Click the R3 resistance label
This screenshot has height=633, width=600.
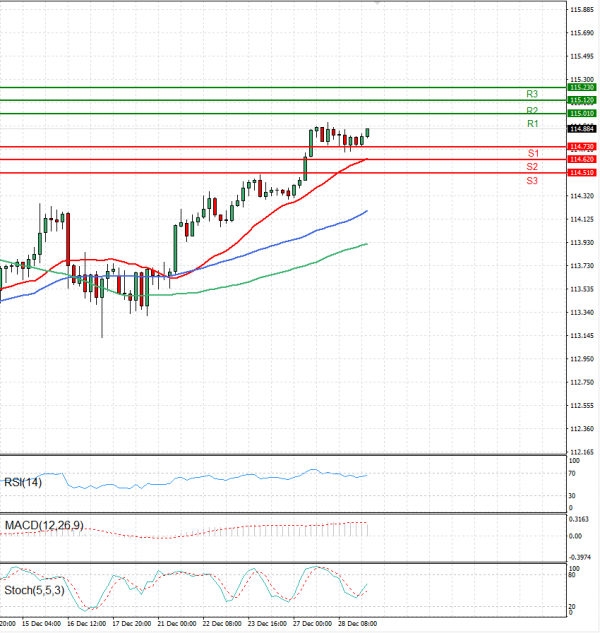[x=533, y=94]
